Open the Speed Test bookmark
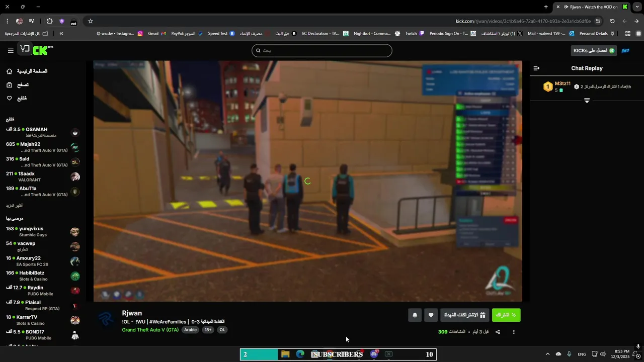This screenshot has height=362, width=644. pyautogui.click(x=221, y=34)
